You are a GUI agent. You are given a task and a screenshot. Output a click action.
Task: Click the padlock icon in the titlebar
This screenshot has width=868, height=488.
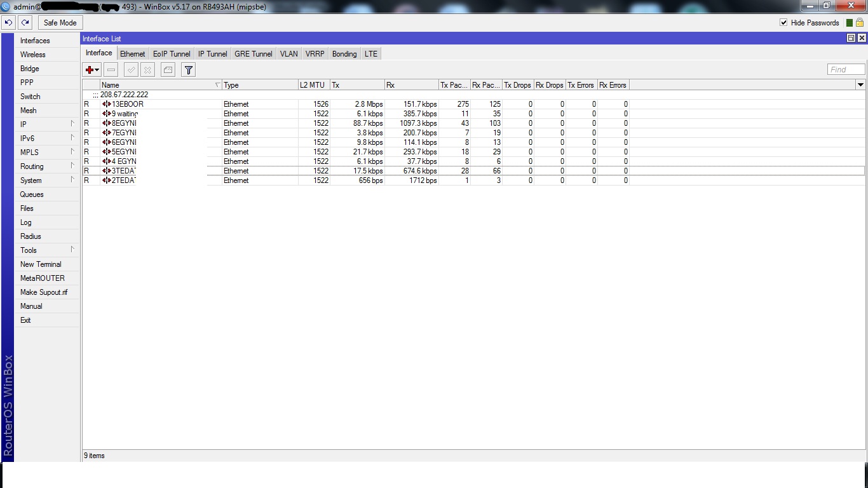[x=859, y=22]
